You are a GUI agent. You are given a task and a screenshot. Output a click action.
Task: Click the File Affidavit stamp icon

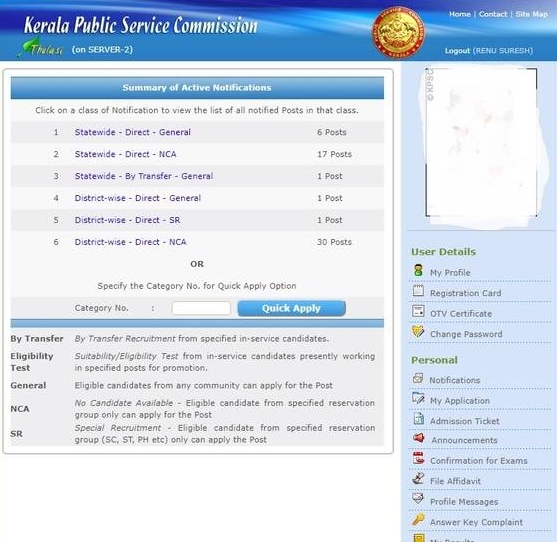[x=418, y=478]
